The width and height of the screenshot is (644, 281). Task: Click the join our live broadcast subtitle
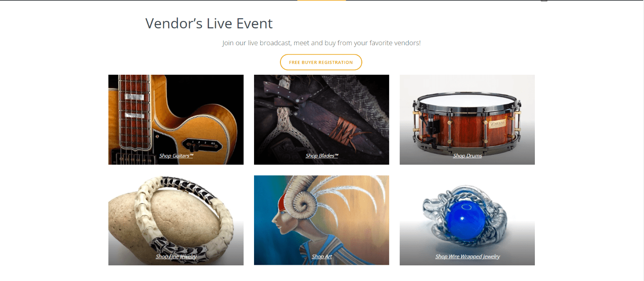[322, 43]
